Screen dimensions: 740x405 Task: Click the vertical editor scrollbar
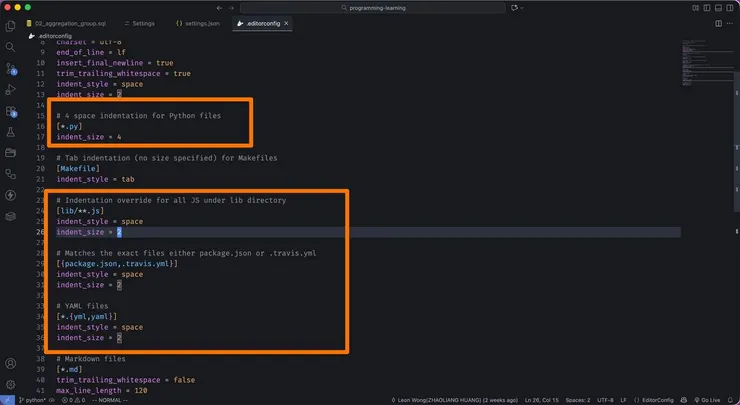(x=737, y=142)
